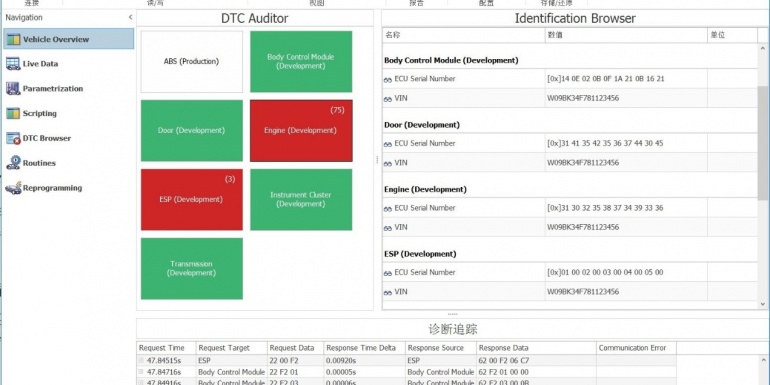Open the red Engine (Development) tile

coord(301,131)
